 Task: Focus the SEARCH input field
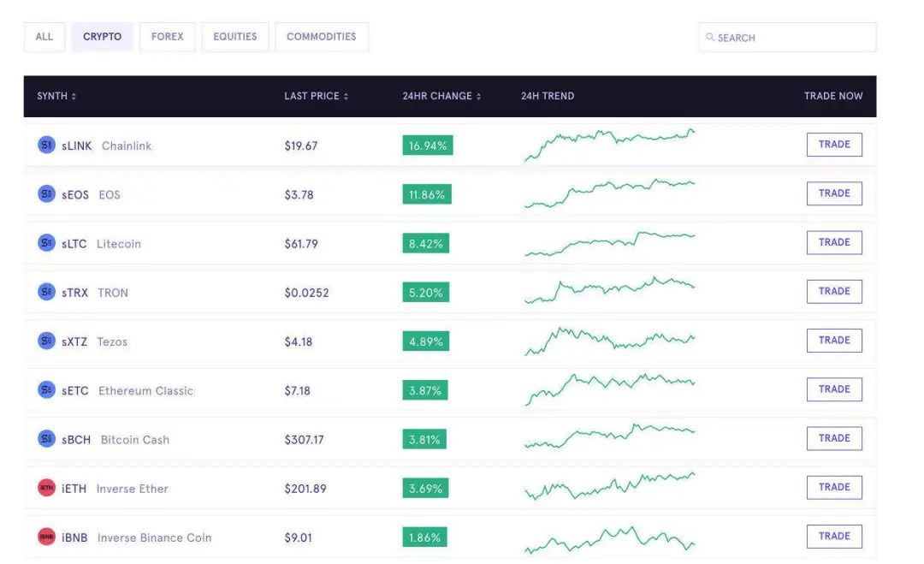pyautogui.click(x=787, y=37)
